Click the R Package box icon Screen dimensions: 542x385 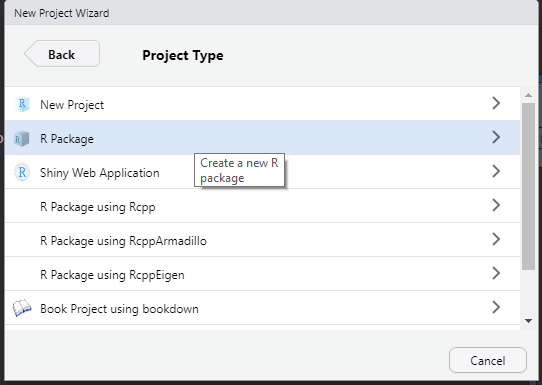[x=22, y=139]
